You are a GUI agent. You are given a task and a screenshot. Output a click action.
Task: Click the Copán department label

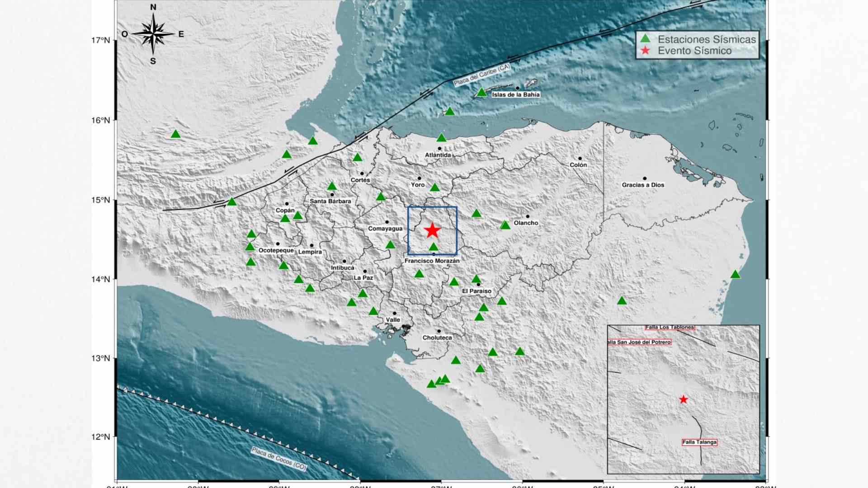pos(285,211)
